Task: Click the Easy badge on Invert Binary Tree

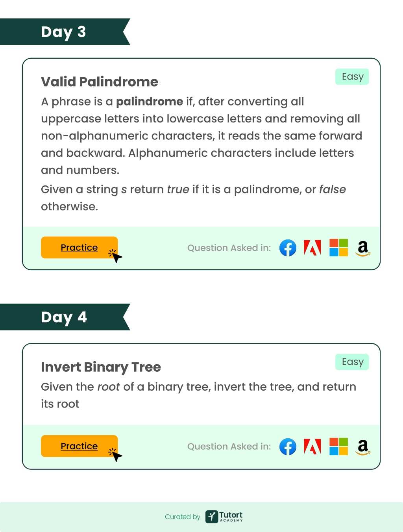Action: point(352,362)
